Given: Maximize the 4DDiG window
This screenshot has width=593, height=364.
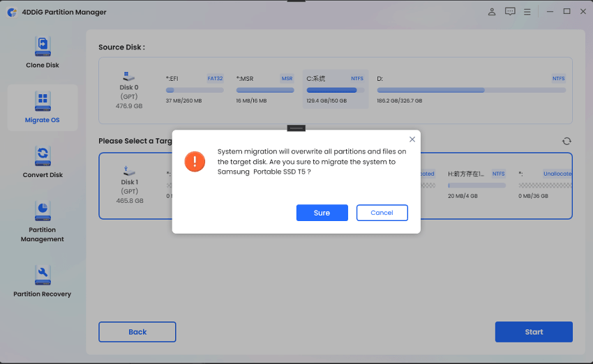Looking at the screenshot, I should click(x=566, y=12).
